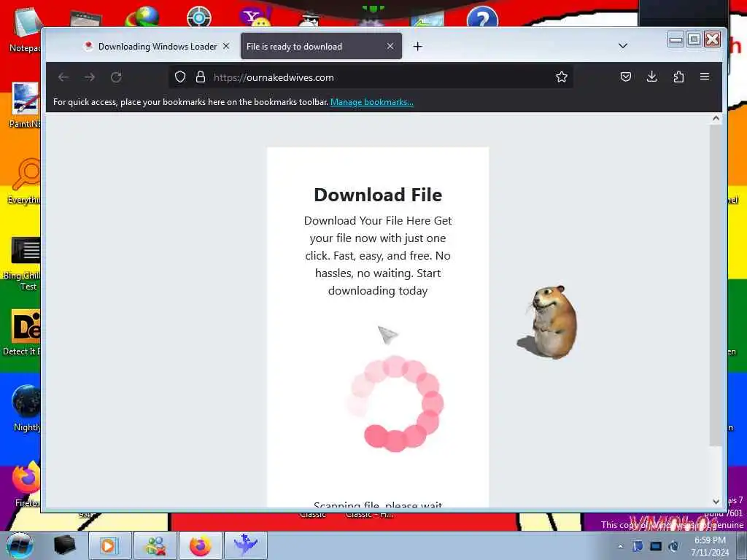
Task: Close the Downloading Windows Loader tab
Action: pyautogui.click(x=226, y=46)
